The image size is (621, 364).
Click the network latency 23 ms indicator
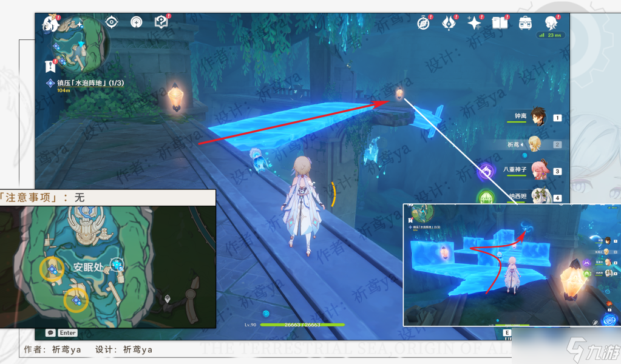click(551, 35)
